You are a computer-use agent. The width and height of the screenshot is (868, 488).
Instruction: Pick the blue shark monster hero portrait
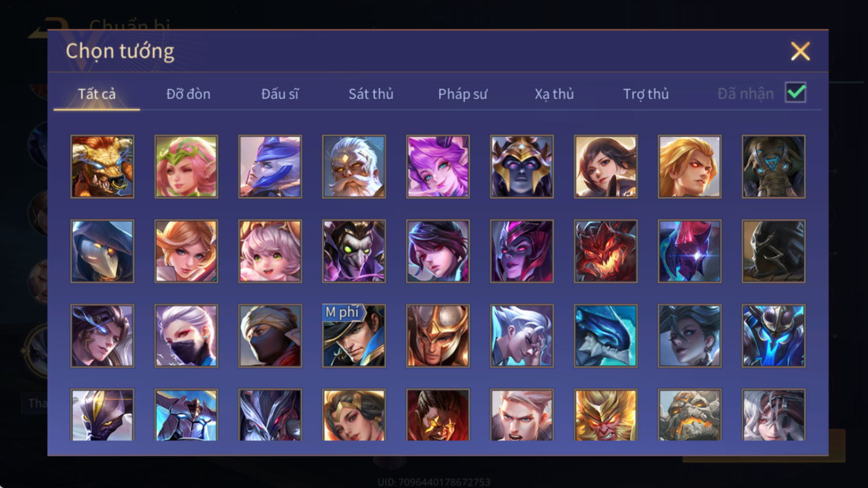pos(605,336)
